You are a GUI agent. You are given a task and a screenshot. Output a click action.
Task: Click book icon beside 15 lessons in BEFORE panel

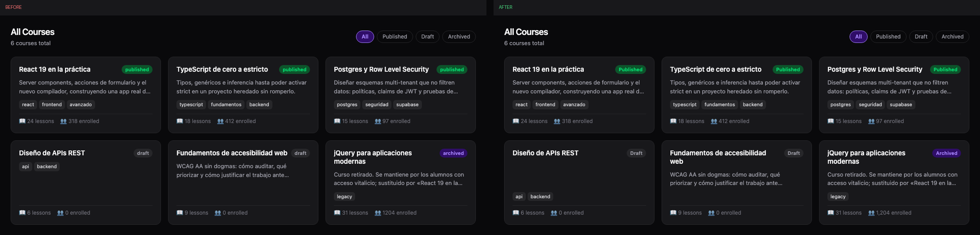tap(337, 121)
